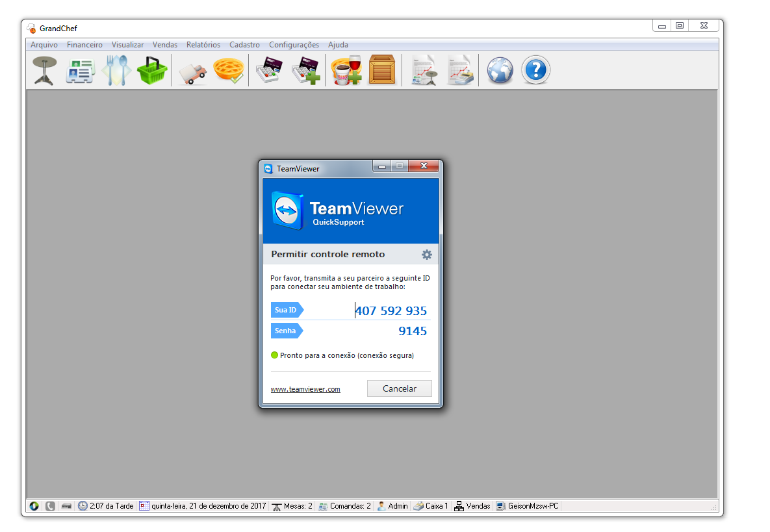Open the pie with checkmark icon

229,70
